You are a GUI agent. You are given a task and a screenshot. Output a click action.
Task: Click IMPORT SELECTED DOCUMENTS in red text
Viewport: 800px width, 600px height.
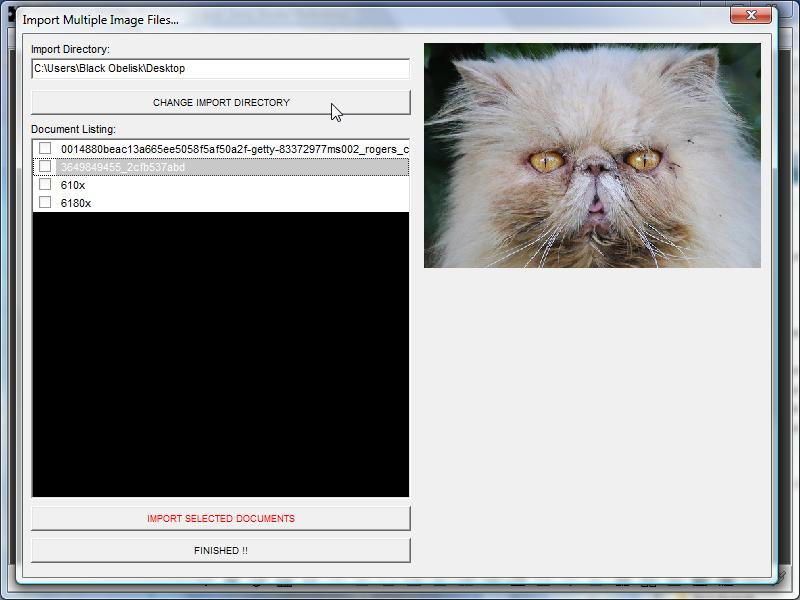[221, 519]
